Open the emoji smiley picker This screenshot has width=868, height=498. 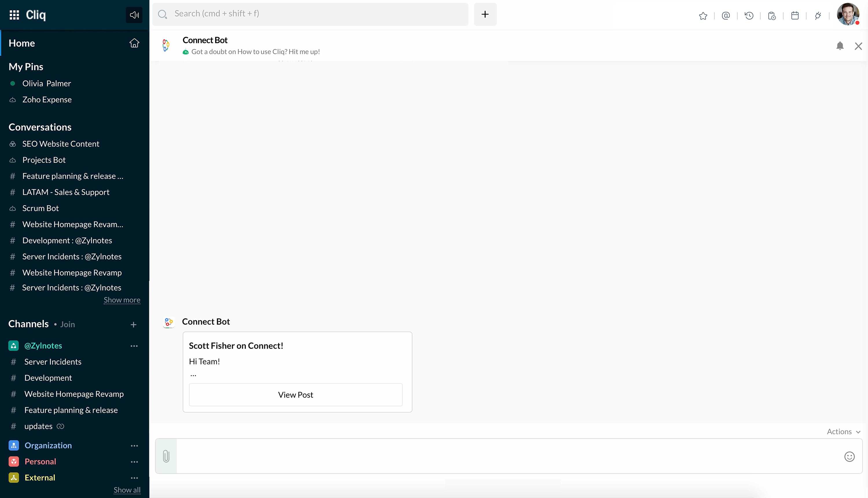point(849,456)
